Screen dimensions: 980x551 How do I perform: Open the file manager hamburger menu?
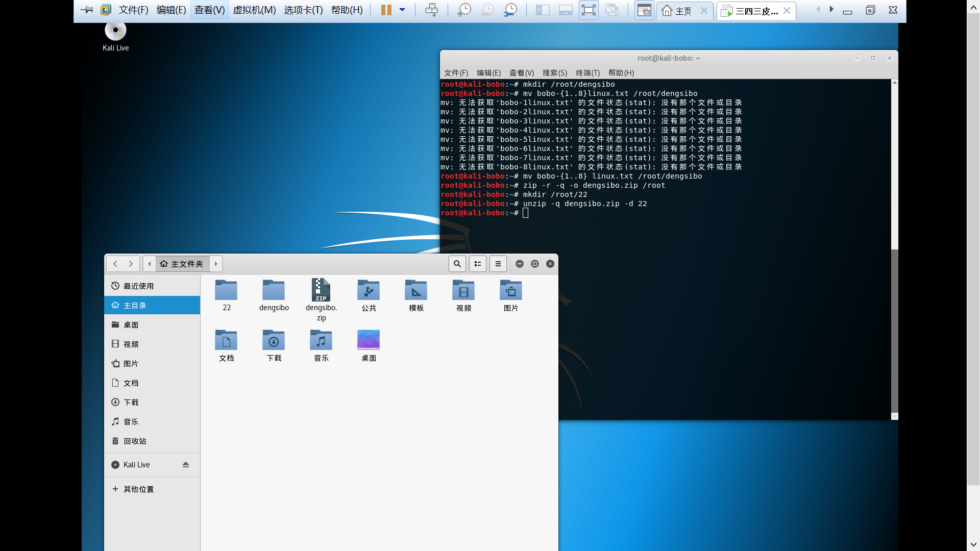(498, 264)
